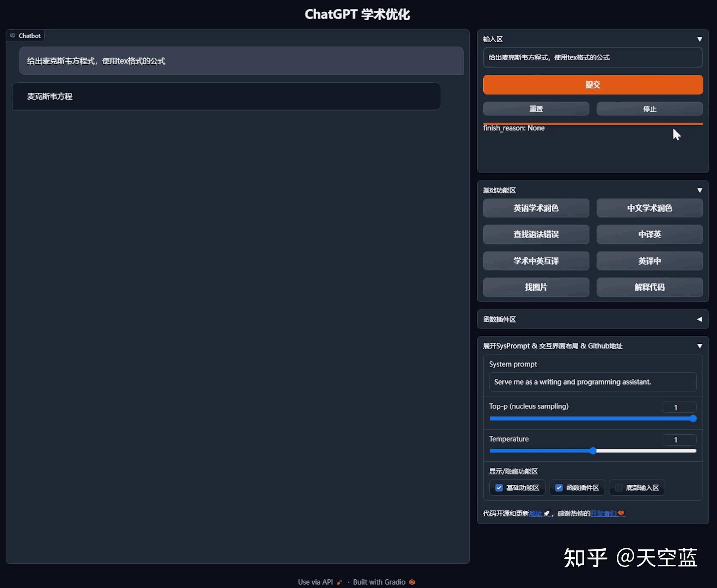Image resolution: width=717 pixels, height=588 pixels.
Task: Click the System prompt text field
Action: point(593,382)
